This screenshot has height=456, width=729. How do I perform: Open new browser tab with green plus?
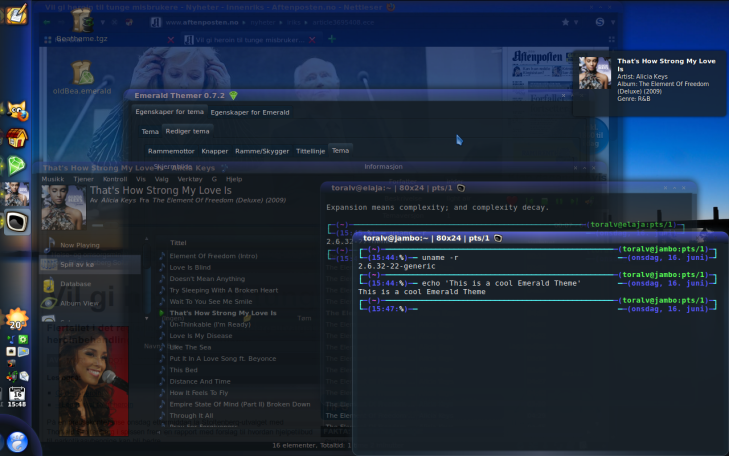point(332,39)
